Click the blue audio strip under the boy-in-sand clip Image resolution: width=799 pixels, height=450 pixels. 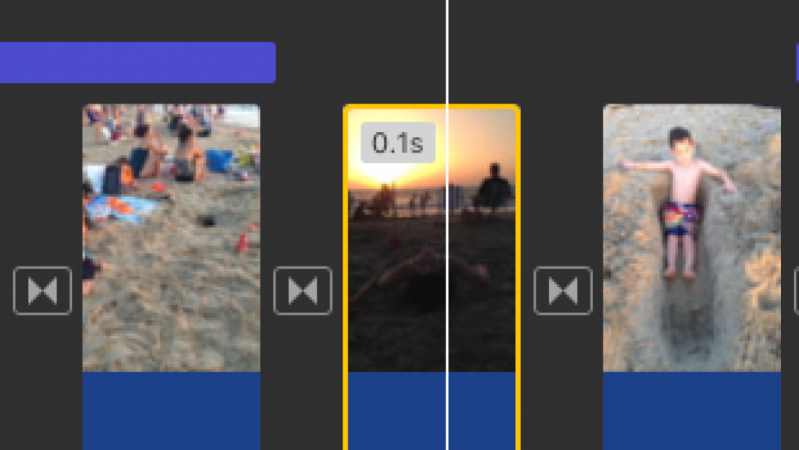tap(692, 411)
